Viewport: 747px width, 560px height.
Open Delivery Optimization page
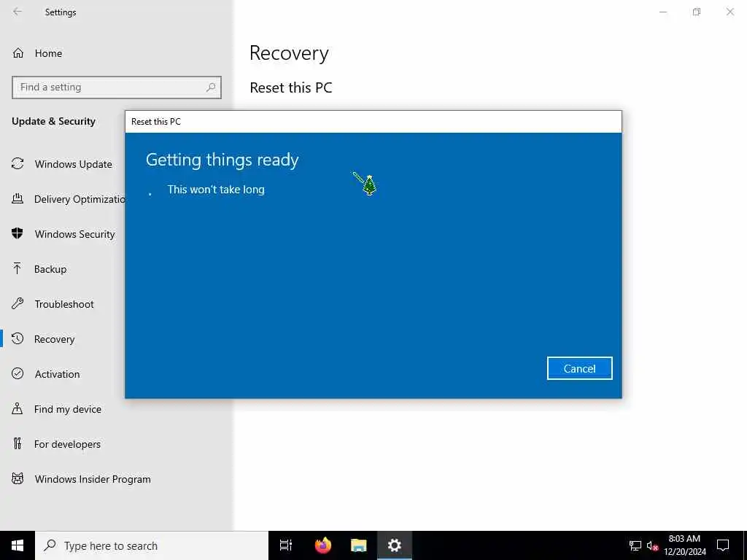click(x=79, y=199)
